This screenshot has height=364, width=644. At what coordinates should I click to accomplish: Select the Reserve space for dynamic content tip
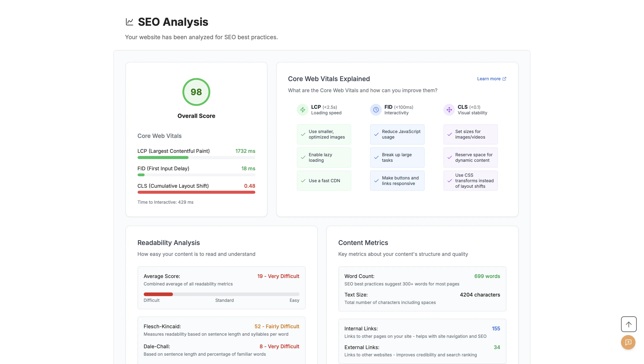click(x=470, y=158)
